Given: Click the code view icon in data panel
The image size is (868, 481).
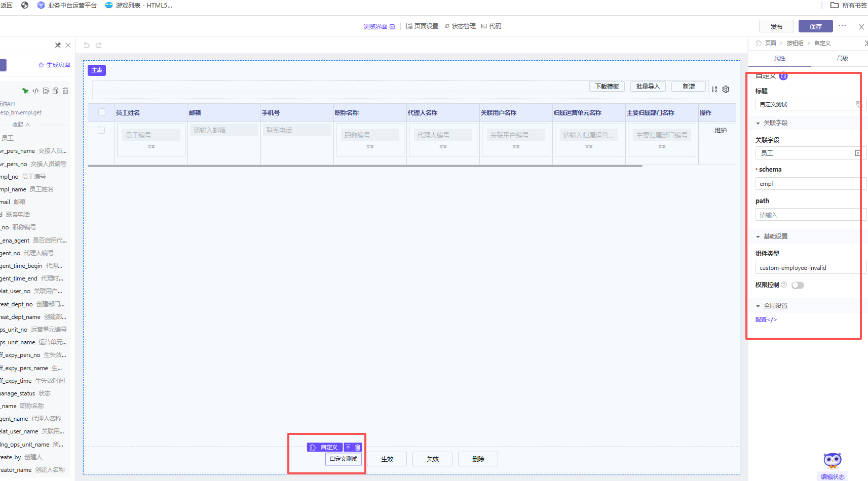Looking at the screenshot, I should click(35, 91).
